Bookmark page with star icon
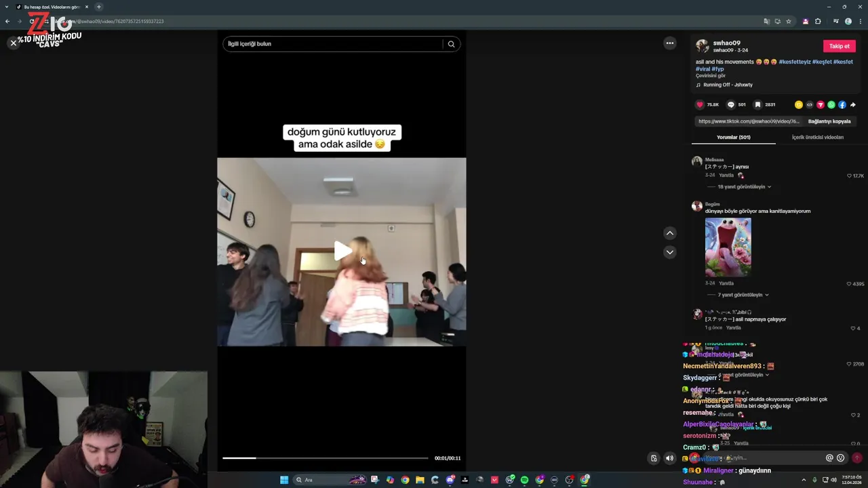The width and height of the screenshot is (868, 488). [x=789, y=21]
